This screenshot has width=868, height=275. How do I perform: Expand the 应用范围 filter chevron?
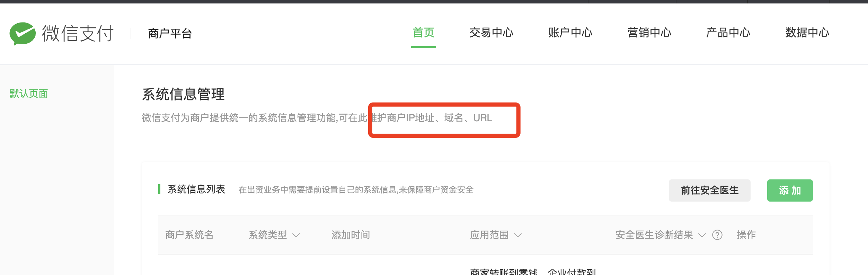click(x=518, y=236)
